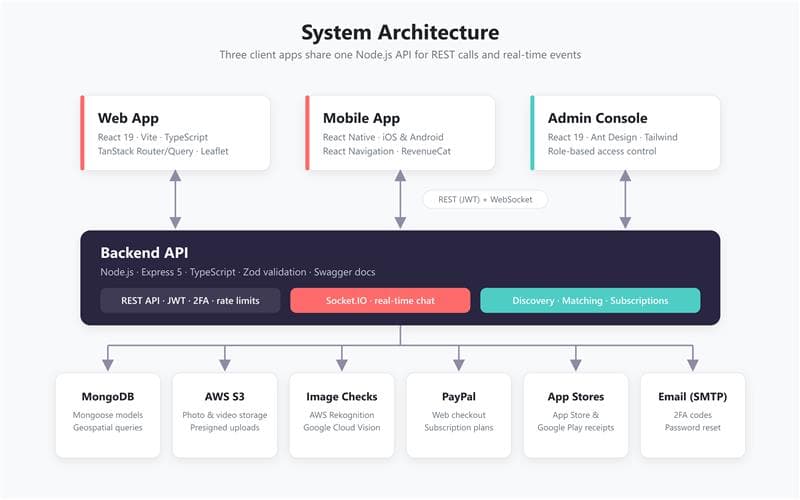Click the System Architecture title
Image resolution: width=800 pixels, height=500 pixels.
click(x=400, y=33)
